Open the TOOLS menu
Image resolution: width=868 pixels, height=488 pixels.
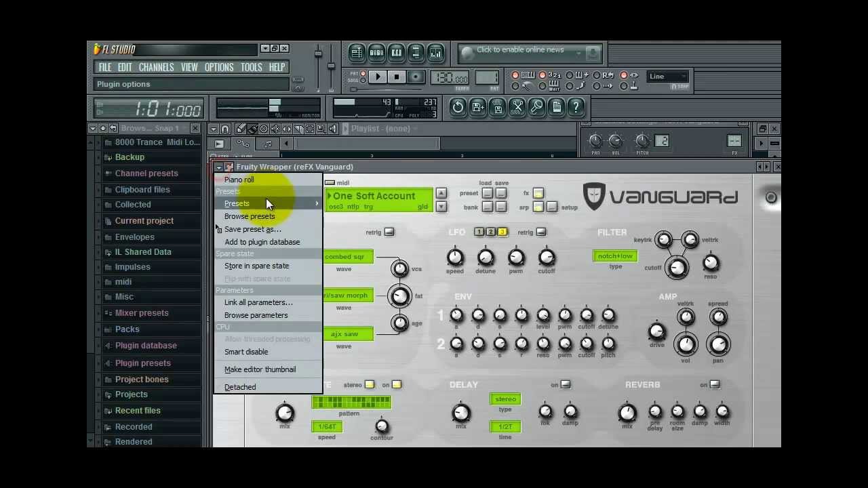tap(251, 67)
